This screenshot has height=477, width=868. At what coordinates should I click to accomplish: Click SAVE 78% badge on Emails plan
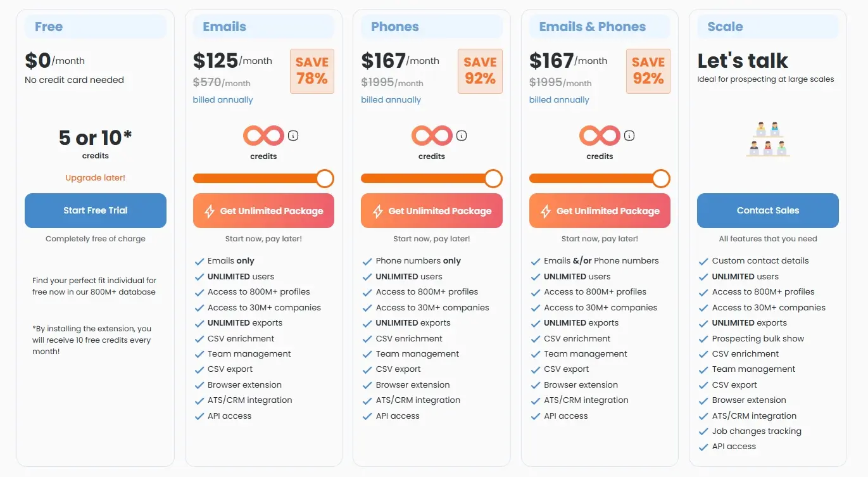point(311,71)
